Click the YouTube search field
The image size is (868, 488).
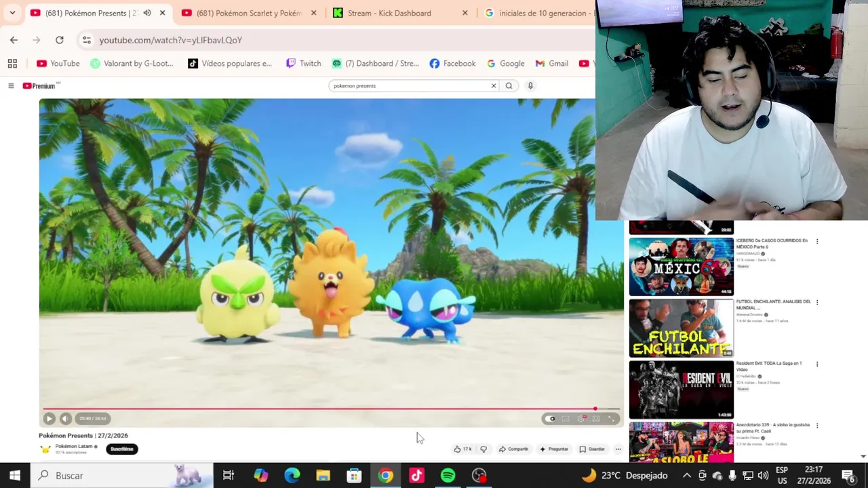[409, 86]
